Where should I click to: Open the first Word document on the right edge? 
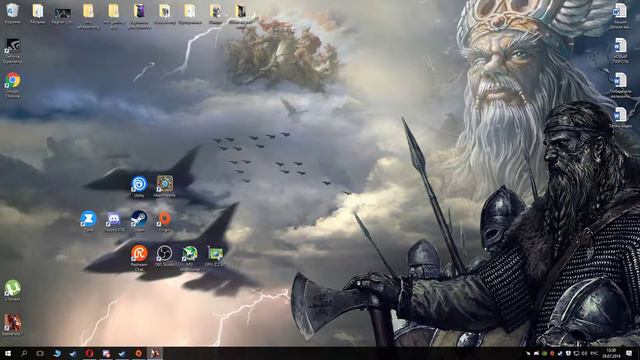coord(620,16)
